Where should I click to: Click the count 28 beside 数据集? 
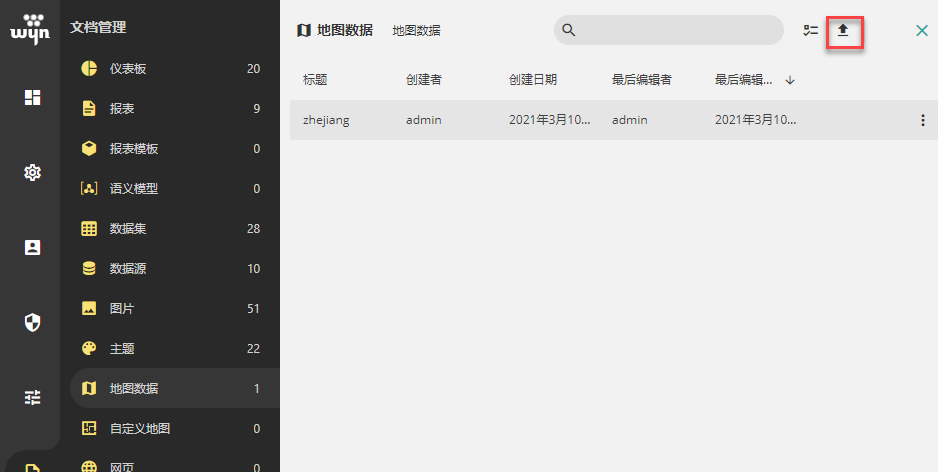254,229
